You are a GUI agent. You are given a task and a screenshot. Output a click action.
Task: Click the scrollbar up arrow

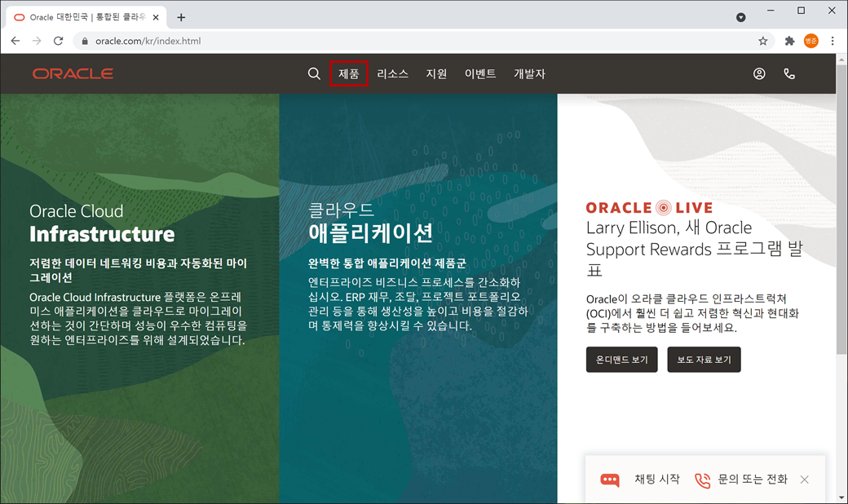point(841,59)
